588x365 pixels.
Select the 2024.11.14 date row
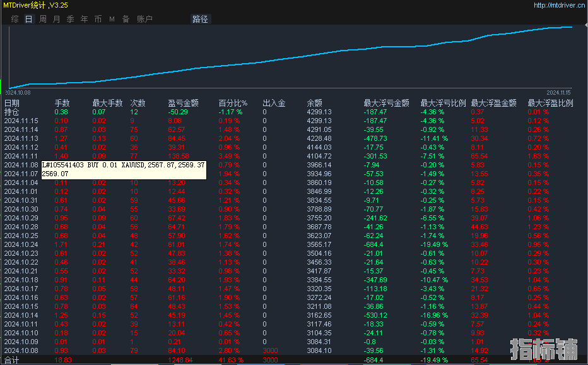point(21,129)
